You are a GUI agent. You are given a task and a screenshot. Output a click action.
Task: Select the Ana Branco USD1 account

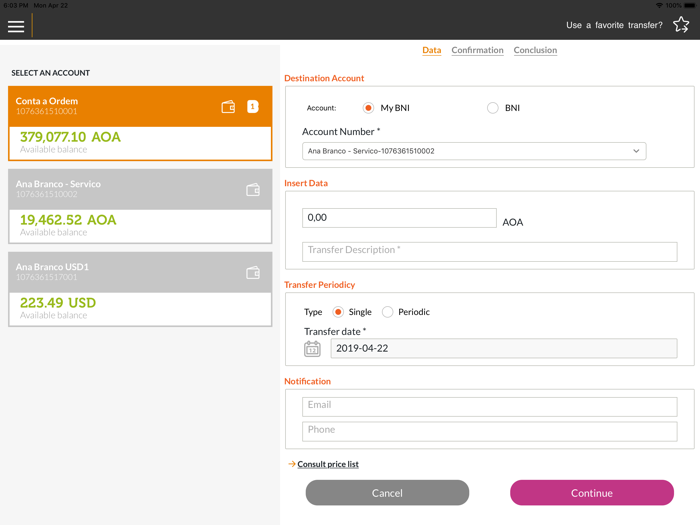(x=140, y=289)
